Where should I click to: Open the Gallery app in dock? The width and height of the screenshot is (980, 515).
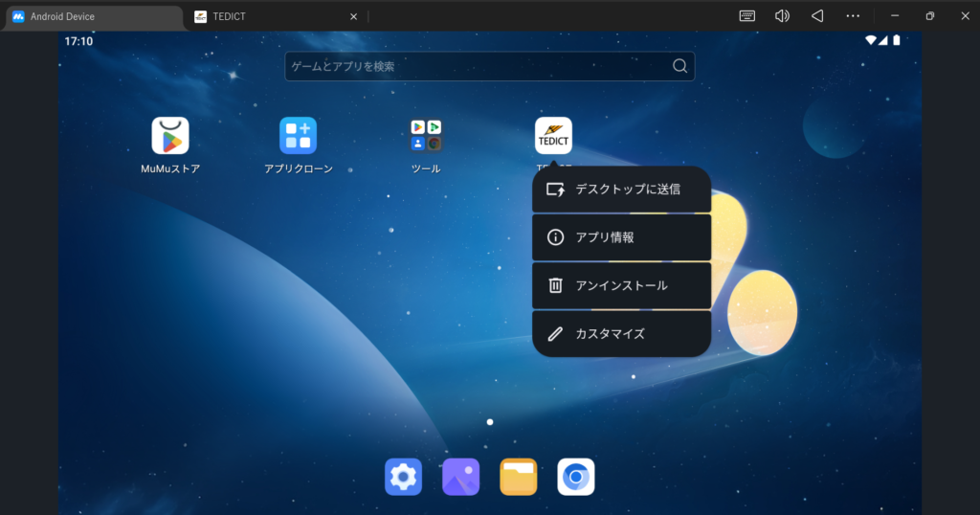pyautogui.click(x=460, y=477)
